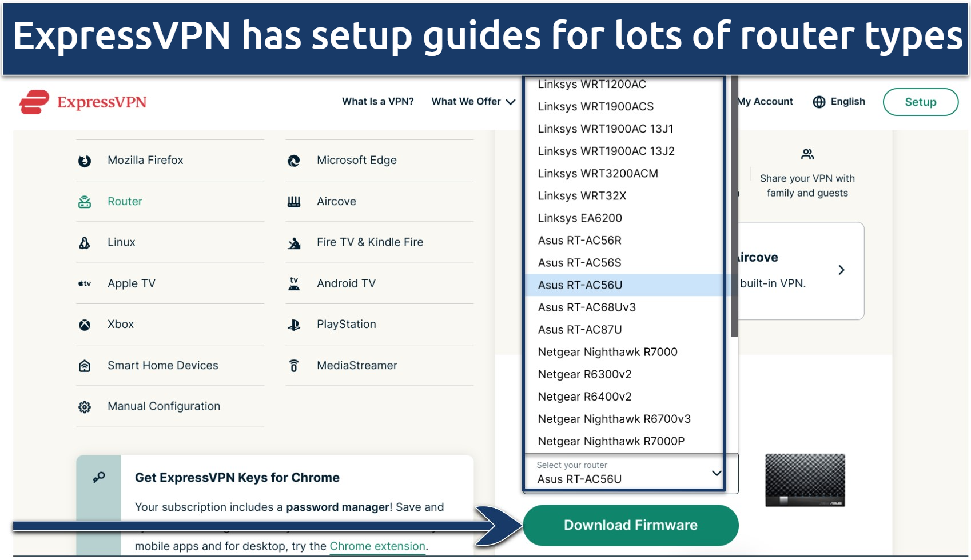Image resolution: width=971 pixels, height=560 pixels.
Task: Click the My Account menu item
Action: pyautogui.click(x=765, y=101)
